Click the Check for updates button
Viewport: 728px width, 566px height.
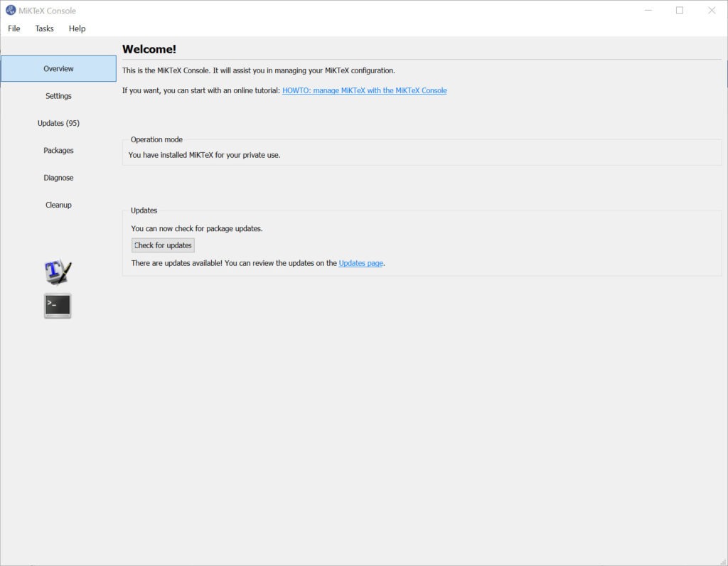point(163,245)
